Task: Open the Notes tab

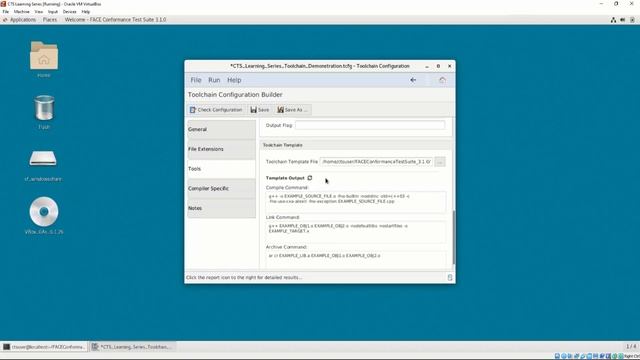Action: pos(222,208)
